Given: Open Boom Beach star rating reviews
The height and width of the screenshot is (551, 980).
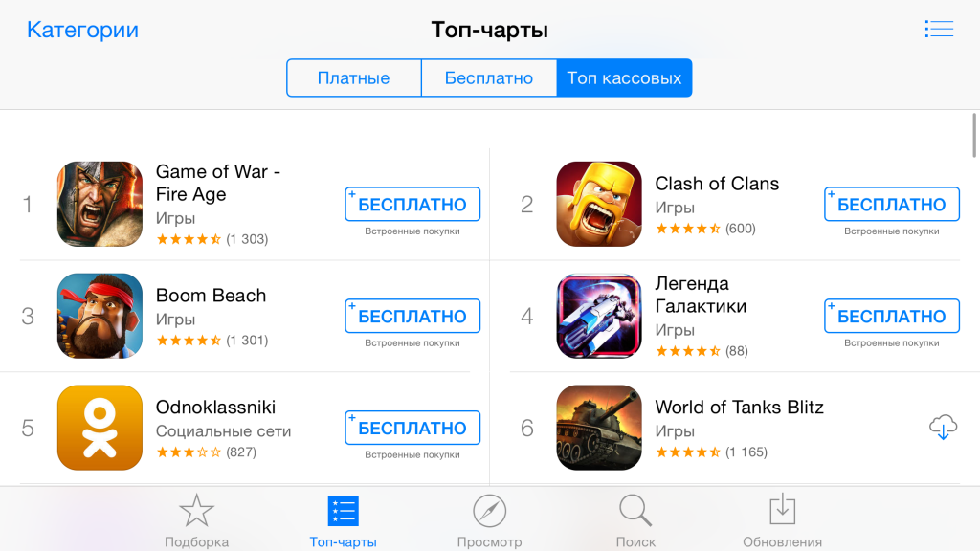Looking at the screenshot, I should click(212, 341).
